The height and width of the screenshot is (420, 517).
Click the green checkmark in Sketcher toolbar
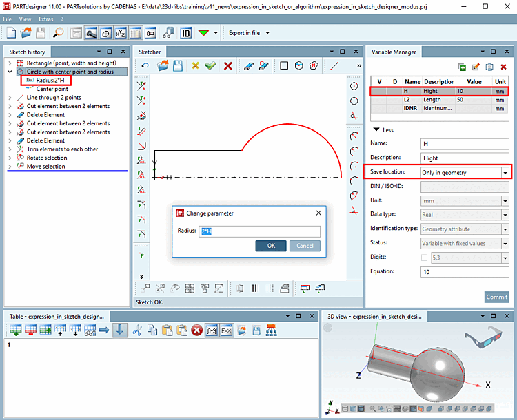[210, 65]
